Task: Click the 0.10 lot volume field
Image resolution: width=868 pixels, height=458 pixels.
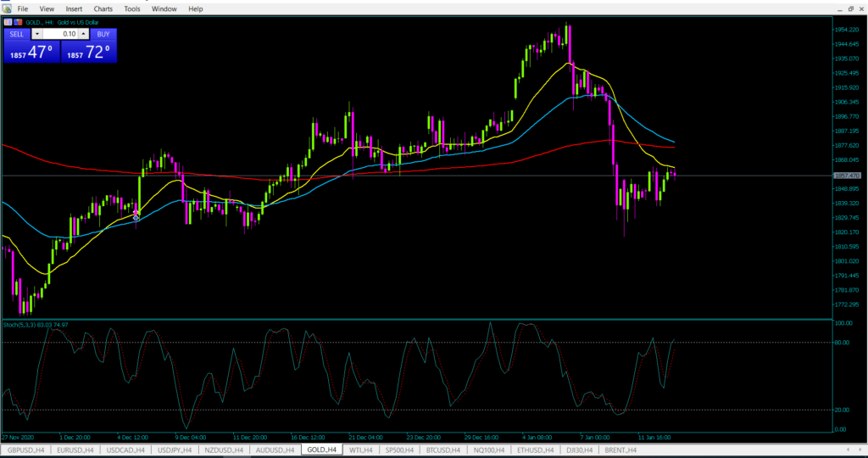Action: point(60,34)
